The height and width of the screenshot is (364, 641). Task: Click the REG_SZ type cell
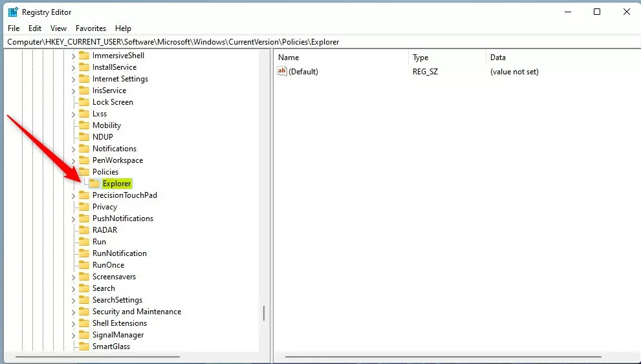[425, 72]
